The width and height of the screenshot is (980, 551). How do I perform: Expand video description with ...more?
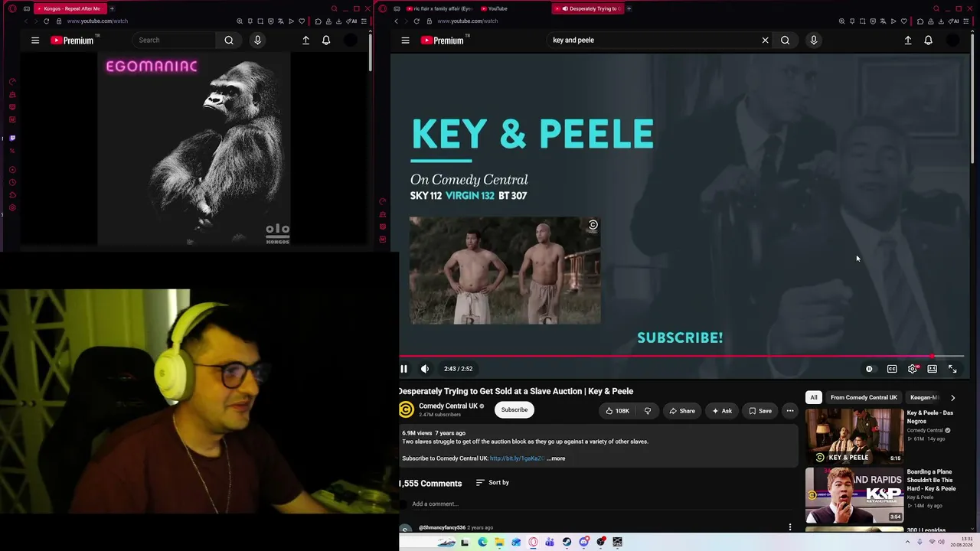tap(557, 458)
